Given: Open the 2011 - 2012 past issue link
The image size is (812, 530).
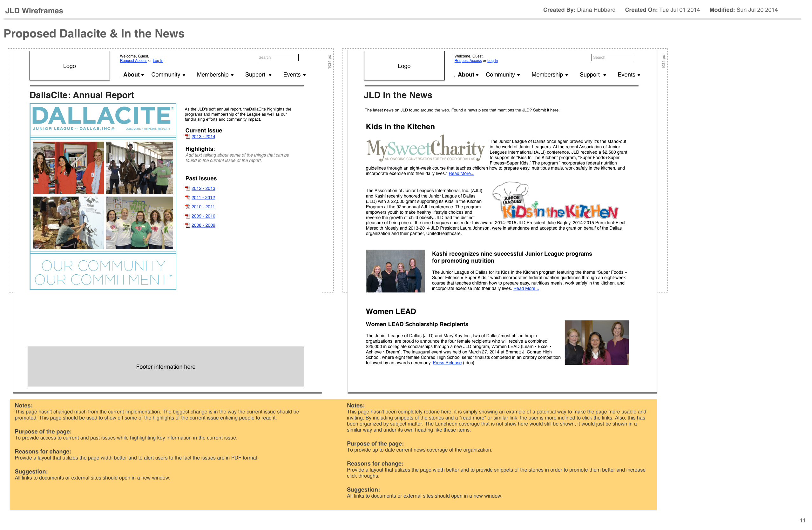Looking at the screenshot, I should point(203,198).
